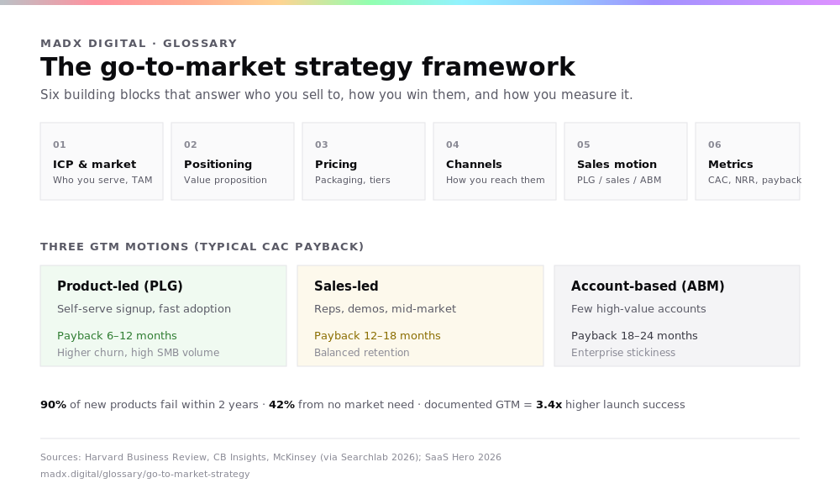Screen dimensions: 840x504
Task: Click the 'THREE GTM MOTIONS' section heading
Action: (x=202, y=247)
